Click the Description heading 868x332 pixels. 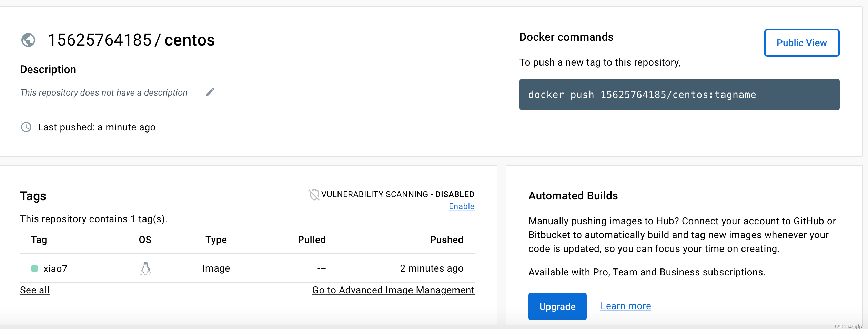(x=48, y=70)
